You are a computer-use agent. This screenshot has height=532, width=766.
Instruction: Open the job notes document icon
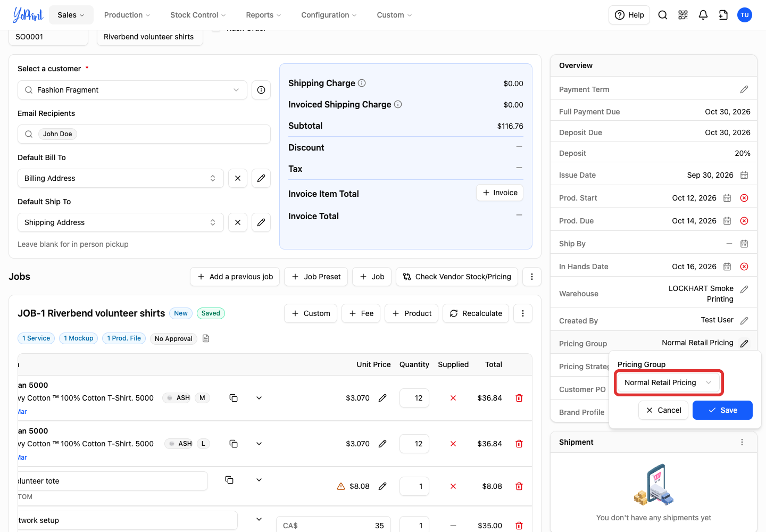[x=206, y=338]
